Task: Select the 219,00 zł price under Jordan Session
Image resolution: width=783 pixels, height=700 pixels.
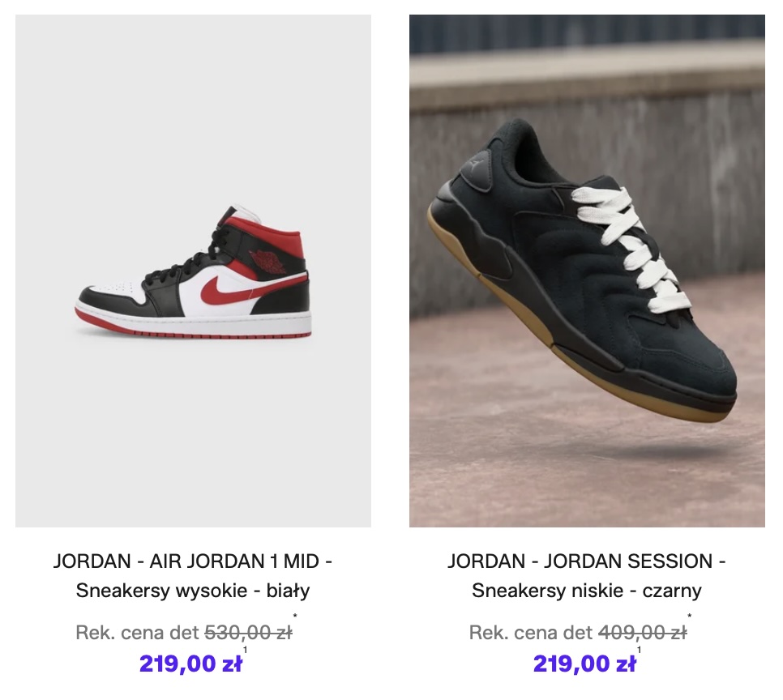Action: pos(584,664)
